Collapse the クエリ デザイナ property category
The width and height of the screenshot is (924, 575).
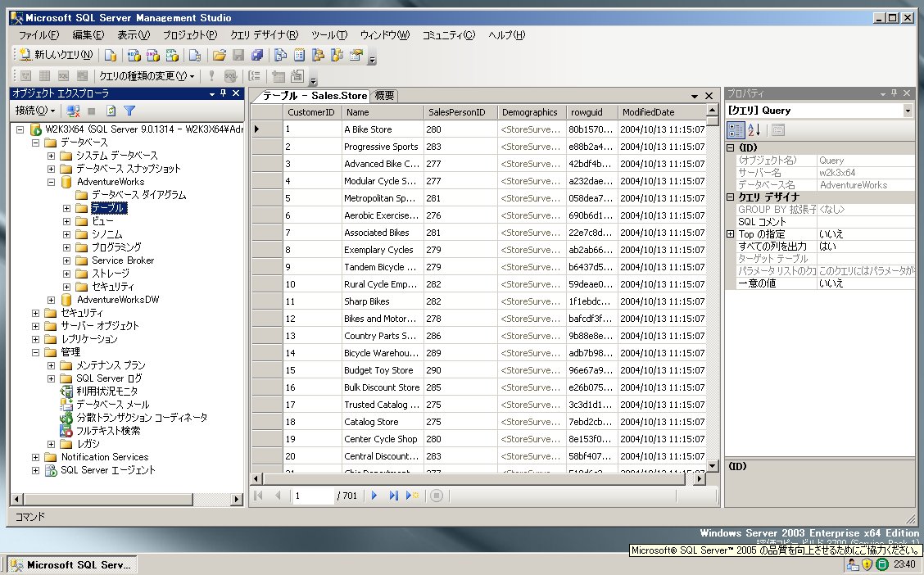click(x=731, y=197)
